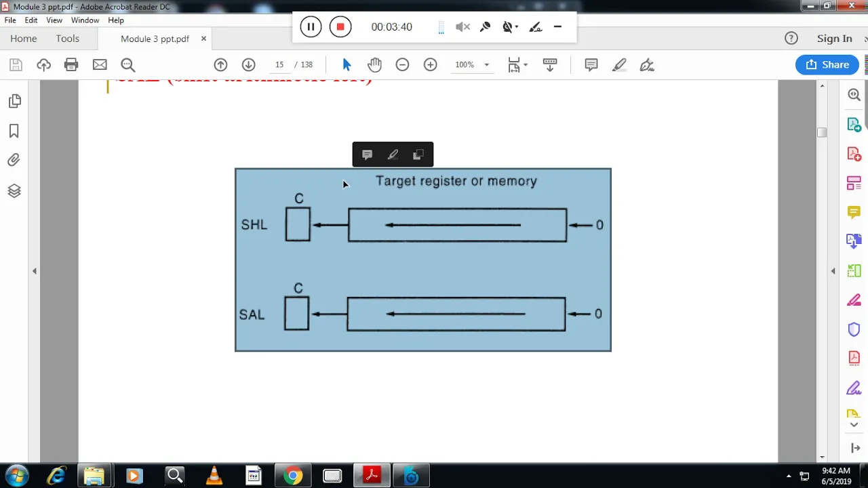Screen dimensions: 868x488
Task: Click the snapshot icon in floating toolbar
Action: (x=418, y=155)
